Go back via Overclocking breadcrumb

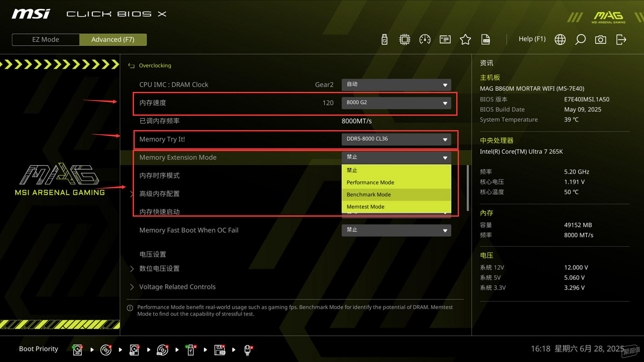point(155,65)
